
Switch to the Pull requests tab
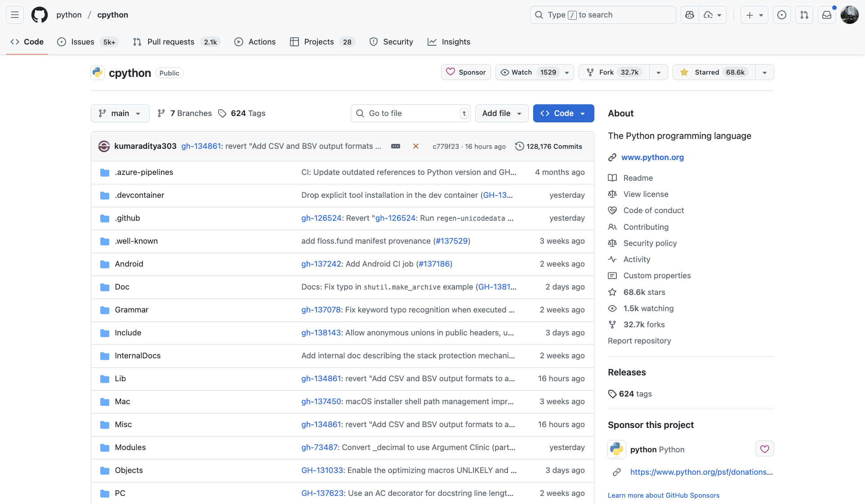click(170, 42)
